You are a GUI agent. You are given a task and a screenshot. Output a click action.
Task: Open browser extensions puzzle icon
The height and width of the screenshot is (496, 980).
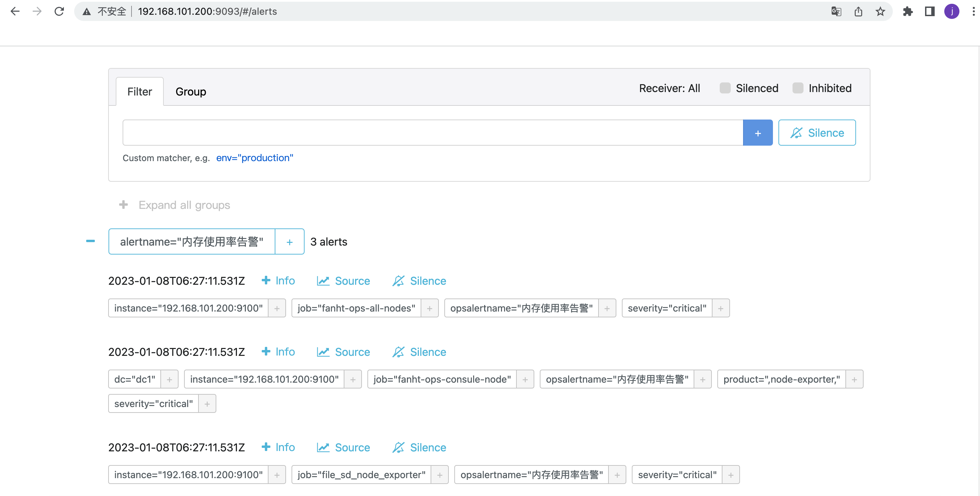tap(908, 11)
